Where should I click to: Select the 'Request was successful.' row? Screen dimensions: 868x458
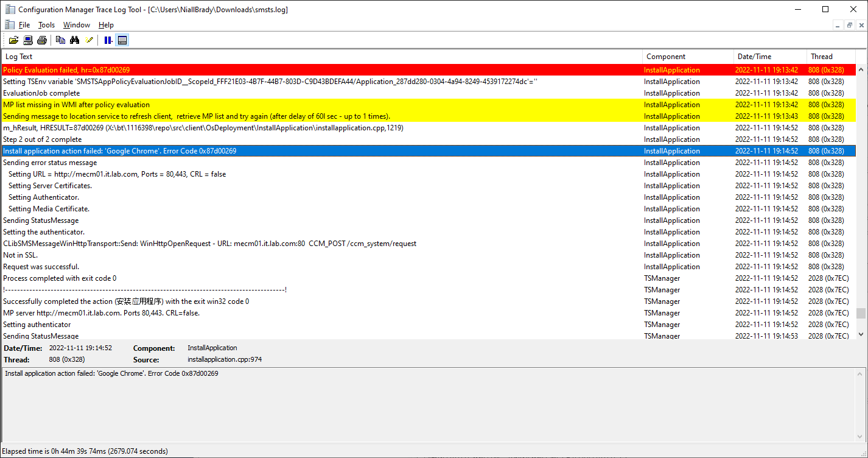pyautogui.click(x=429, y=267)
